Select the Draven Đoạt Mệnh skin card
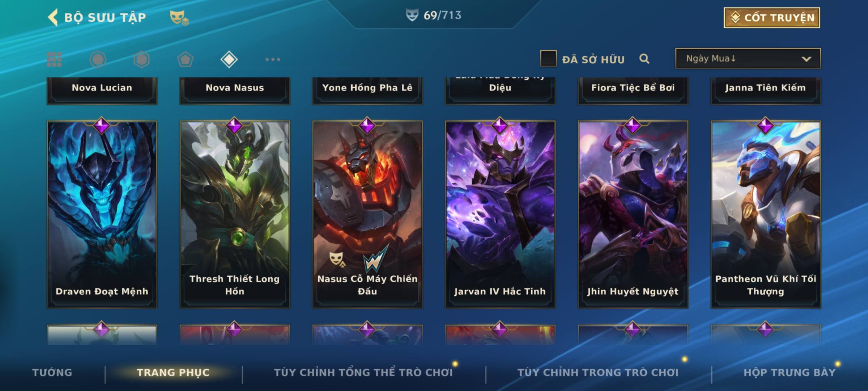The width and height of the screenshot is (868, 391). coord(102,214)
